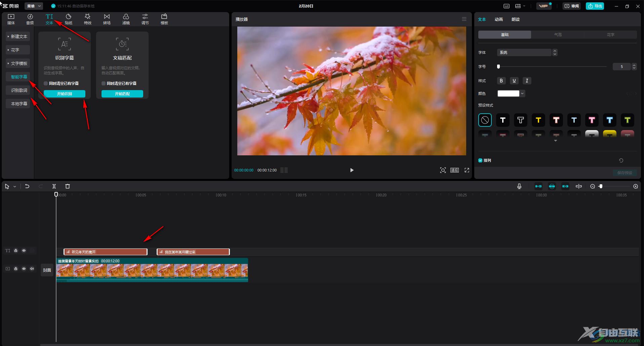Open the layout switcher dropdown
The width and height of the screenshot is (644, 346).
[520, 6]
